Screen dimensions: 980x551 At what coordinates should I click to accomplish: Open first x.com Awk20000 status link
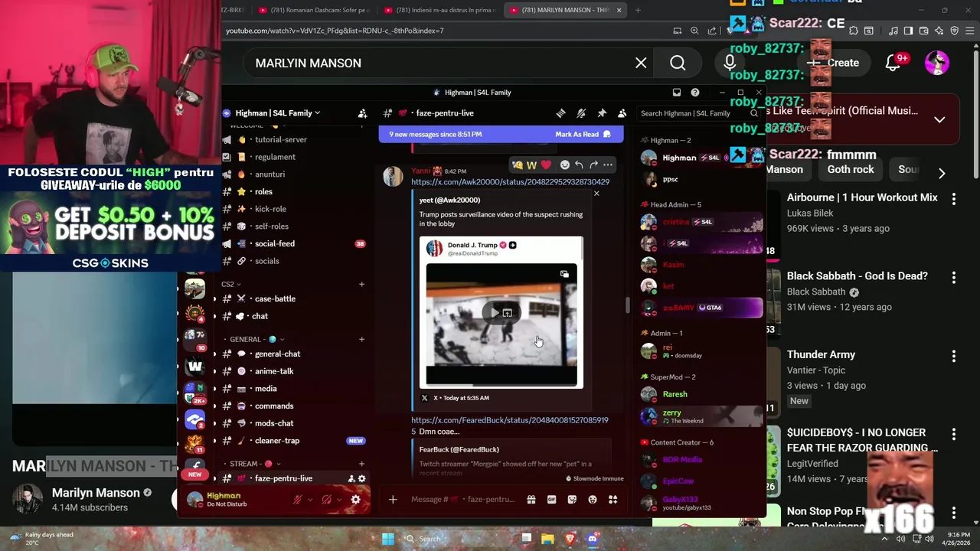pyautogui.click(x=510, y=182)
